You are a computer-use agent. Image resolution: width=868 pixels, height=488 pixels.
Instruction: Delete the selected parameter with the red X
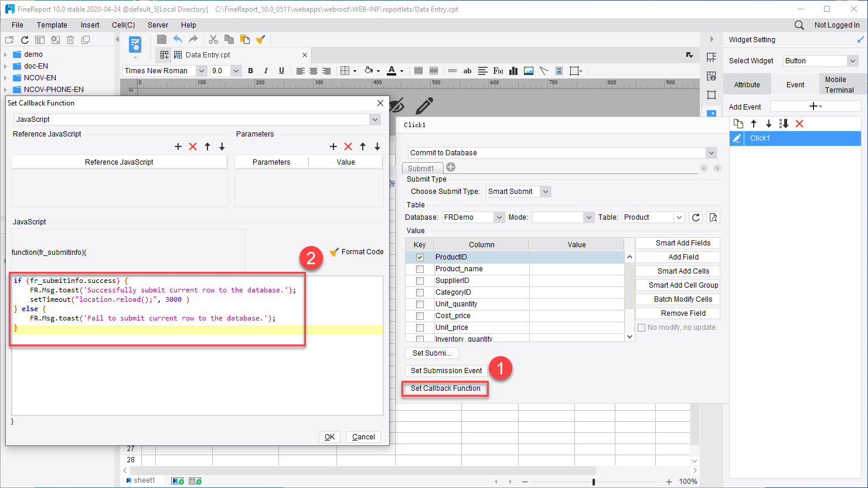point(347,146)
